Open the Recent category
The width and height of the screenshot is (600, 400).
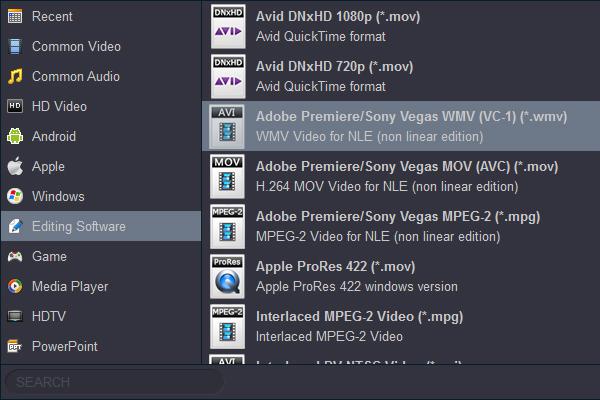(x=101, y=16)
